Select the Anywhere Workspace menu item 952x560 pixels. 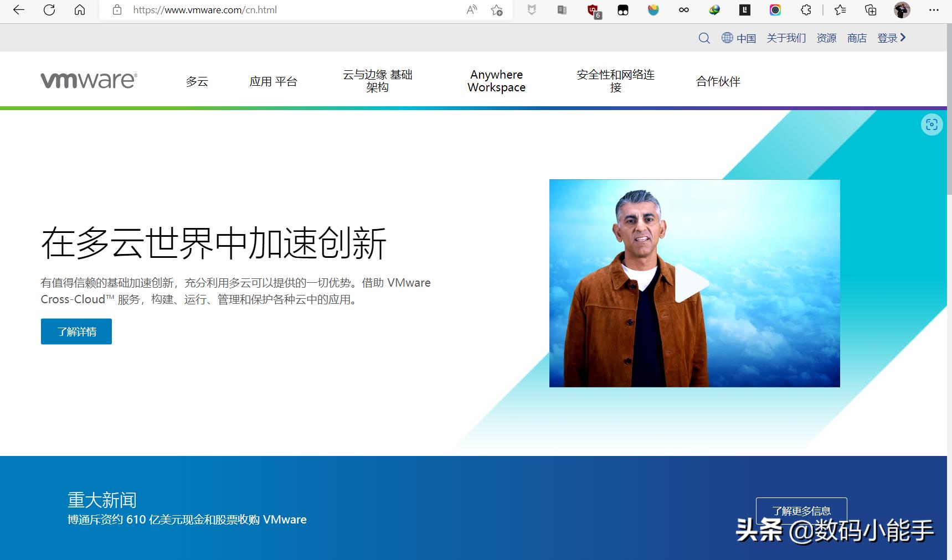tap(496, 81)
